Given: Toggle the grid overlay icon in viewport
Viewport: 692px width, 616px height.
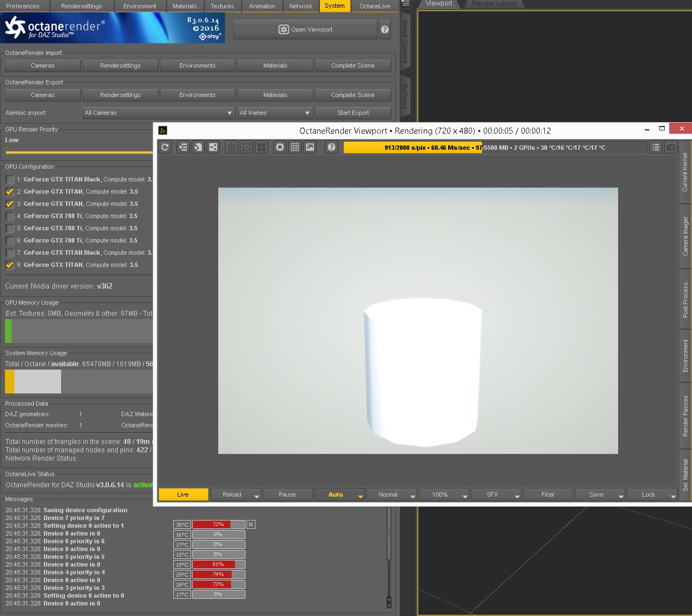Looking at the screenshot, I should [295, 147].
